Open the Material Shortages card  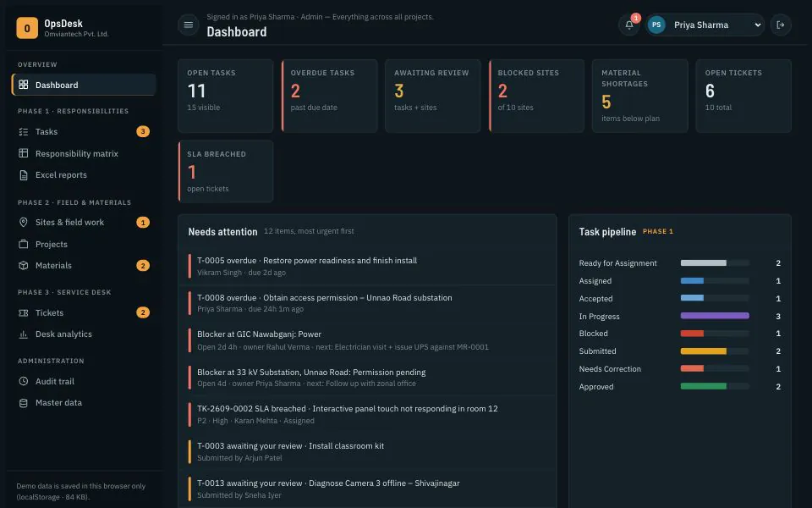click(x=640, y=96)
